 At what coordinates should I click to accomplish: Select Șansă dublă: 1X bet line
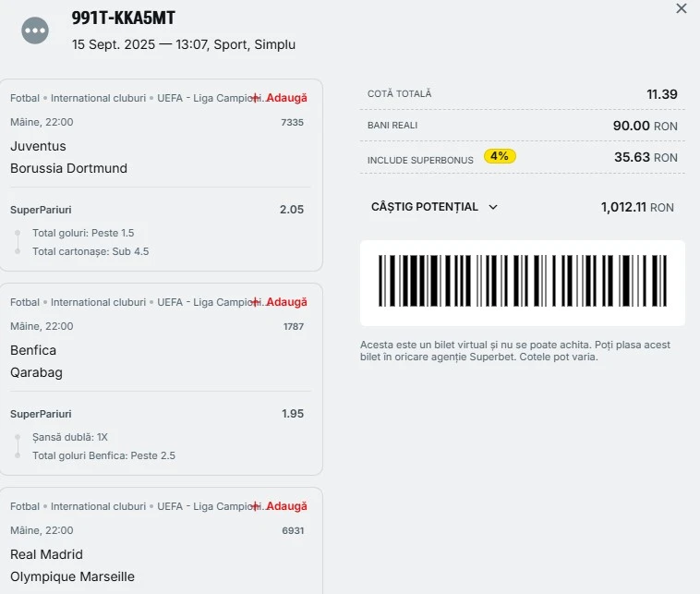point(69,437)
